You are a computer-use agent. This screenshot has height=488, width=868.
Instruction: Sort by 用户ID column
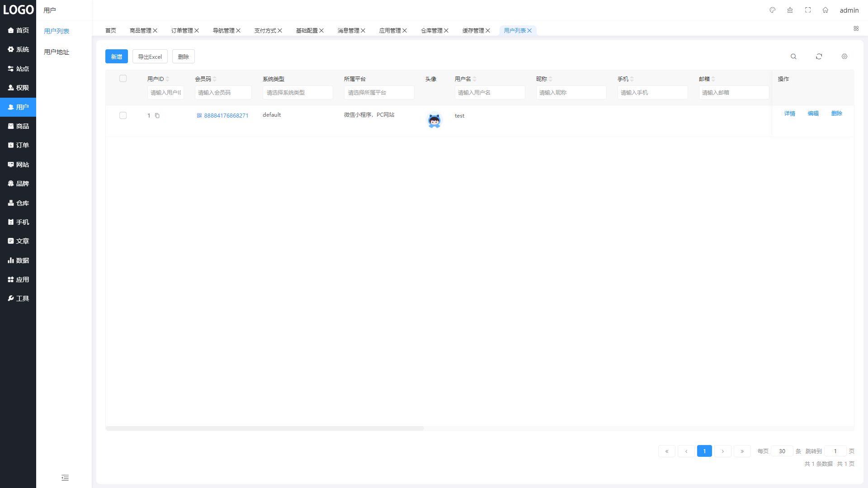(x=168, y=79)
